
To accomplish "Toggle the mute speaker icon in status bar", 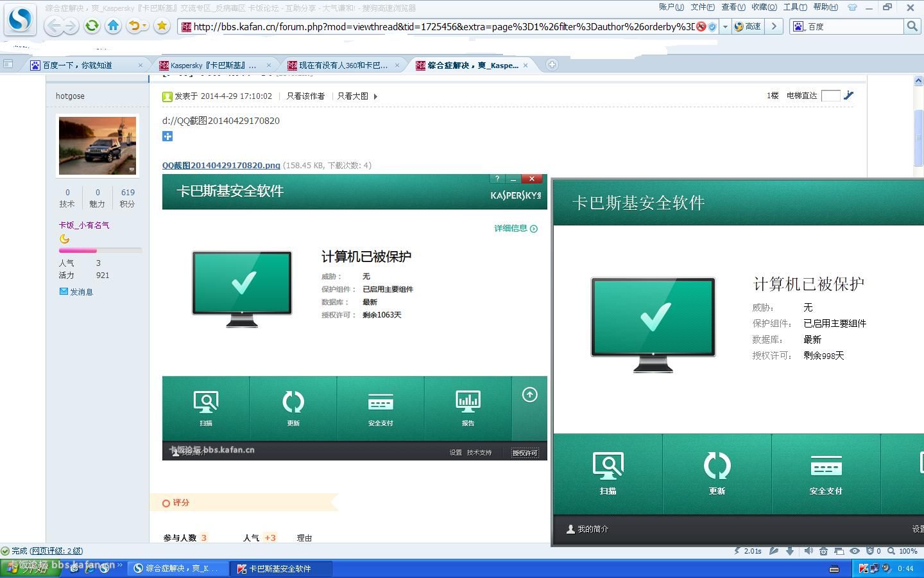I will [809, 551].
